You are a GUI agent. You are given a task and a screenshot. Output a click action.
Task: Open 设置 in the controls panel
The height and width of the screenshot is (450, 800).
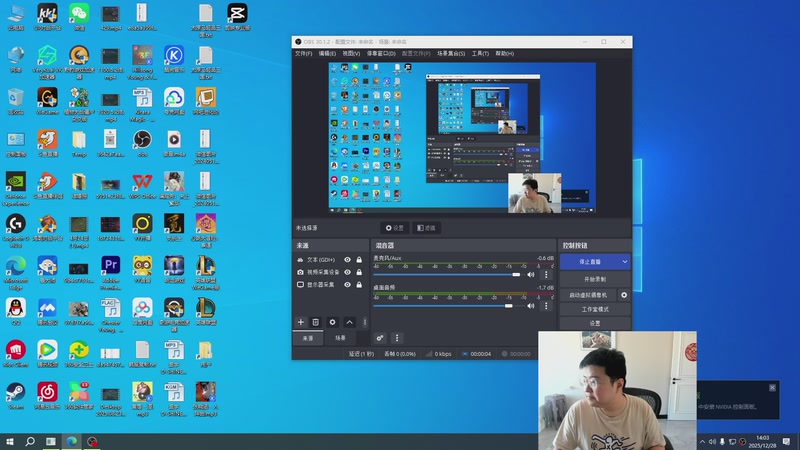tap(595, 323)
